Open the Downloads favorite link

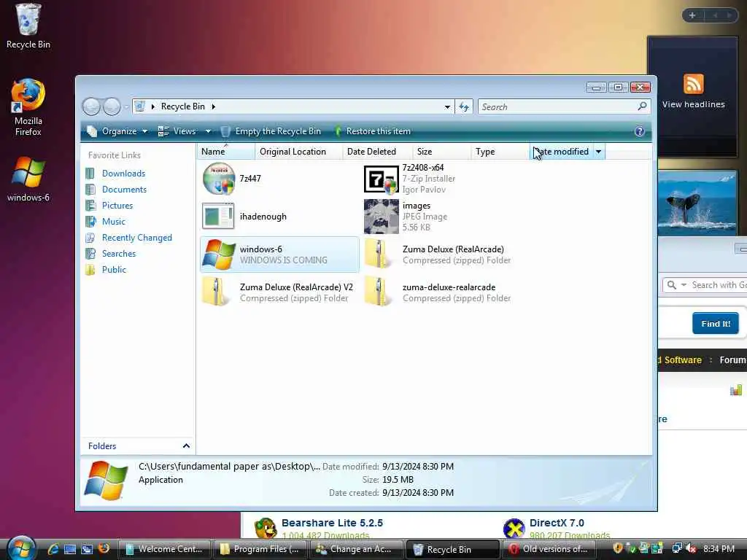coord(123,174)
